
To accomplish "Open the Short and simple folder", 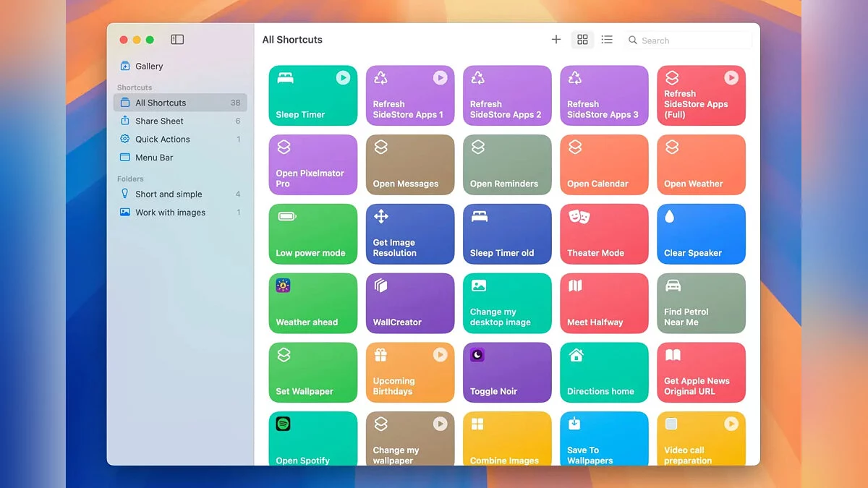I will 169,194.
